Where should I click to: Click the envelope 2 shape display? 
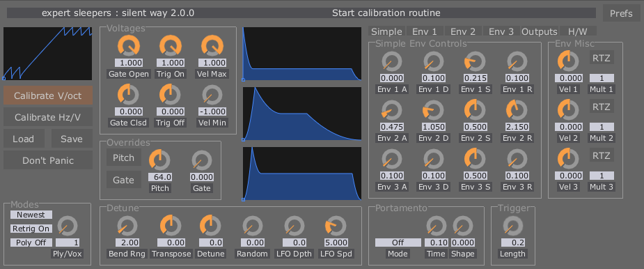302,114
